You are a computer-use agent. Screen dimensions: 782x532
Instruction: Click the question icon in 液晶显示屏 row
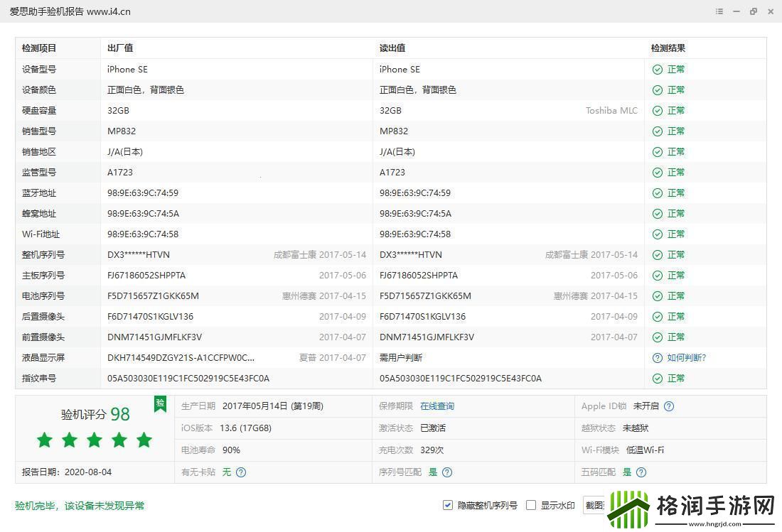(x=658, y=358)
